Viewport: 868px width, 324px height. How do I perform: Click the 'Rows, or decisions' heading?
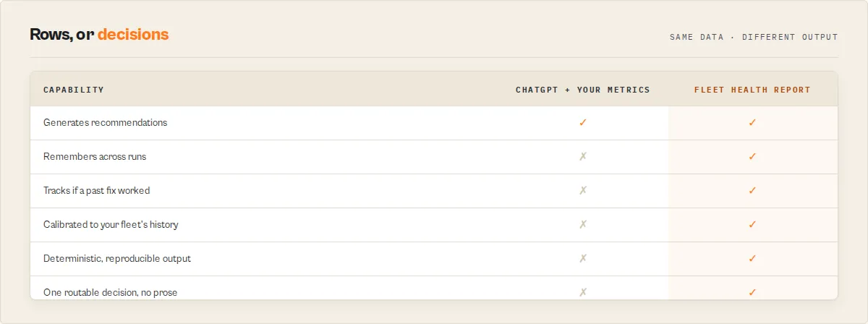click(99, 34)
